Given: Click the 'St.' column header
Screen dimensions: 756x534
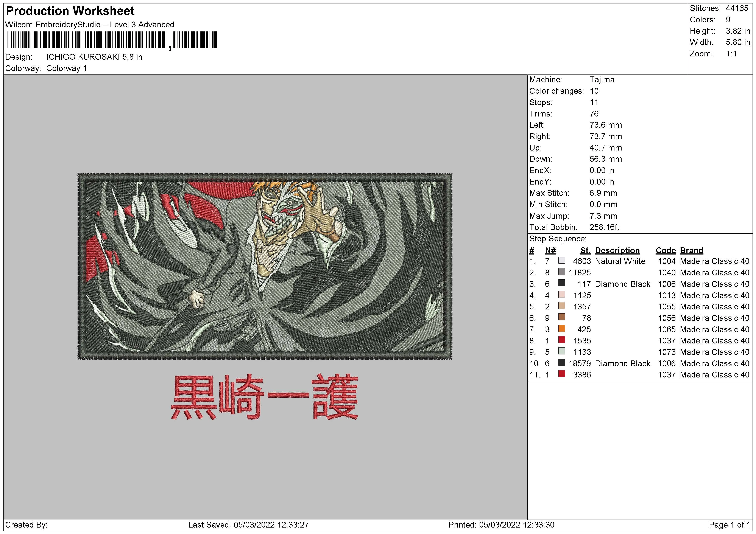Looking at the screenshot, I should [x=585, y=250].
